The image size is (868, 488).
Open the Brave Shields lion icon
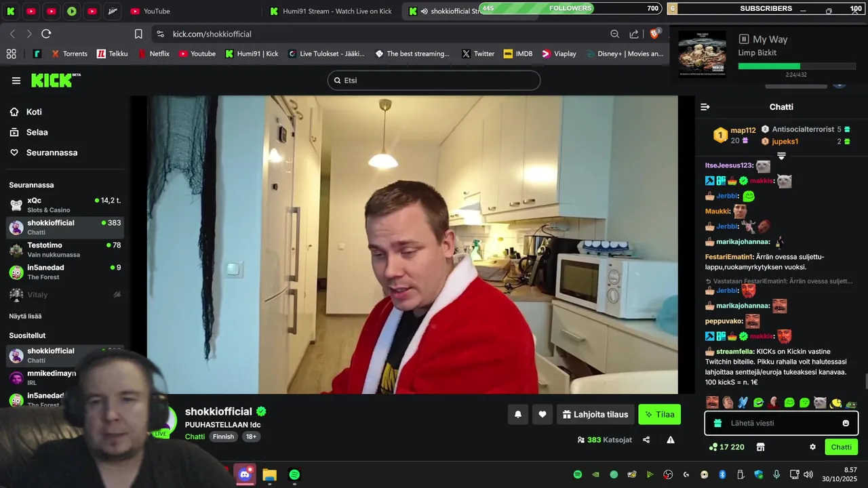point(655,34)
